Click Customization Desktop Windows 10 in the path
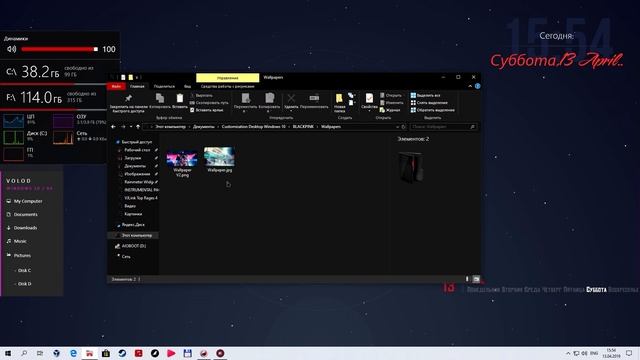The width and height of the screenshot is (640, 360). point(253,127)
